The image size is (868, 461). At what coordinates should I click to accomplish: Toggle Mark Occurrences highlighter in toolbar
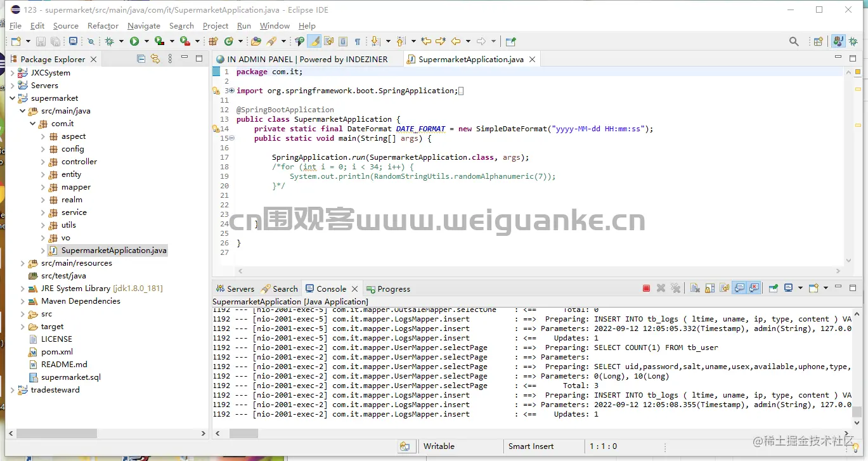(314, 41)
